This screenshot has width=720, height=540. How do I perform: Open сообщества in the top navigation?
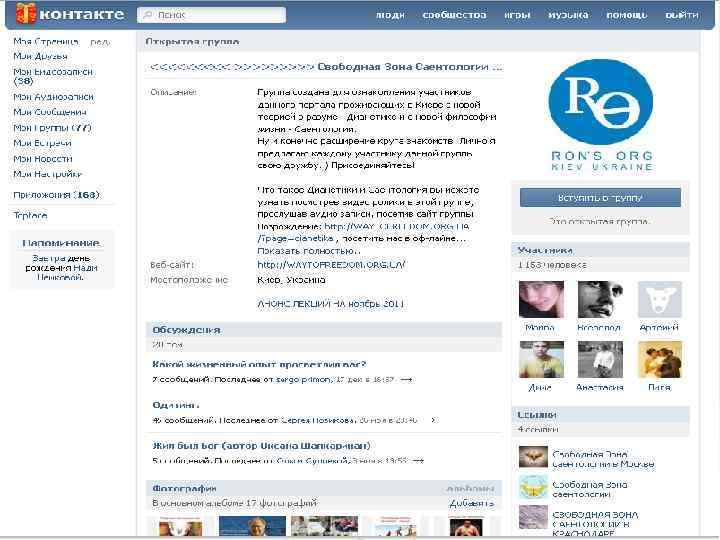click(x=454, y=15)
